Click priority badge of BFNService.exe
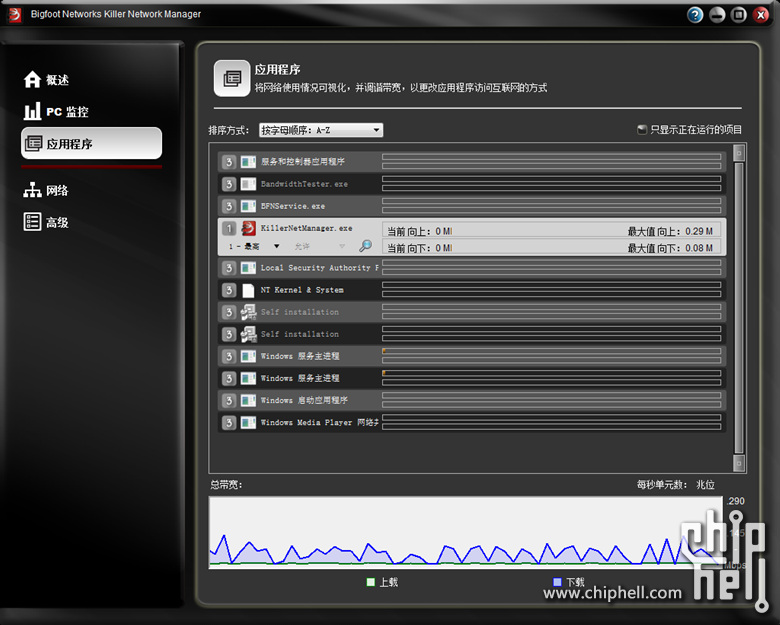Viewport: 780px width, 625px height. (x=229, y=206)
